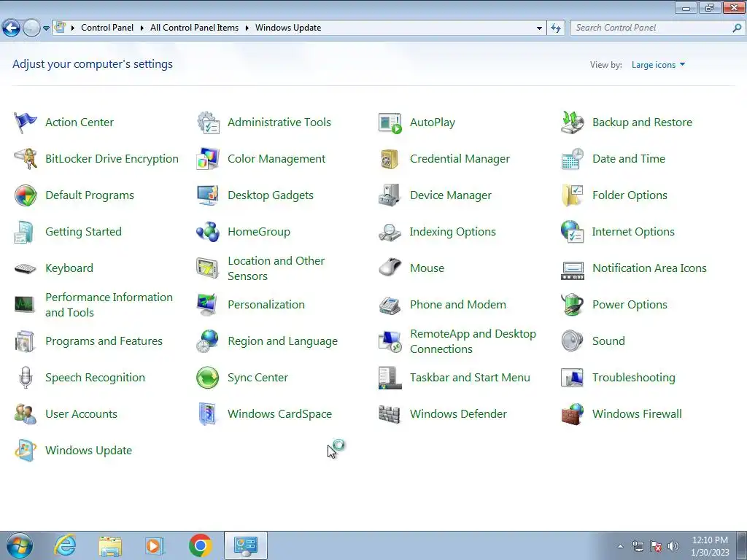The height and width of the screenshot is (560, 747).
Task: Open Programs and Features link
Action: (104, 341)
